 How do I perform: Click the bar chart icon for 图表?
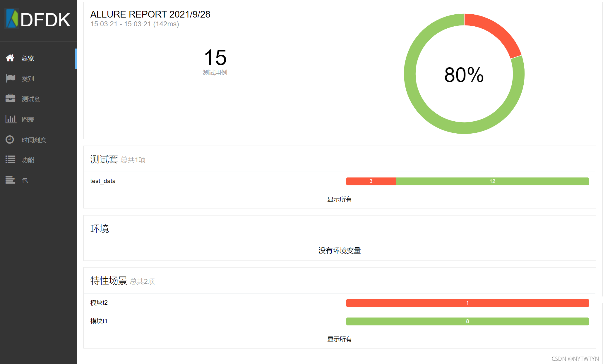coord(11,119)
